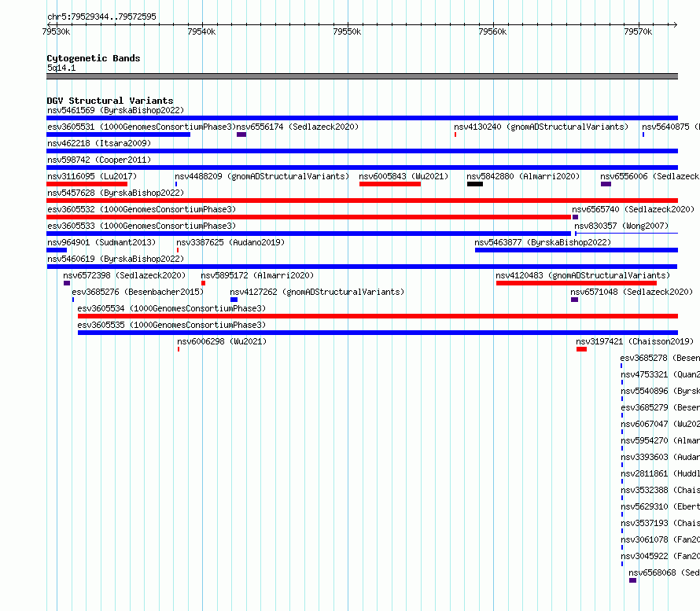
Task: Open nsv4488209 (gnomADStructuralVariants) label
Action: [x=262, y=176]
